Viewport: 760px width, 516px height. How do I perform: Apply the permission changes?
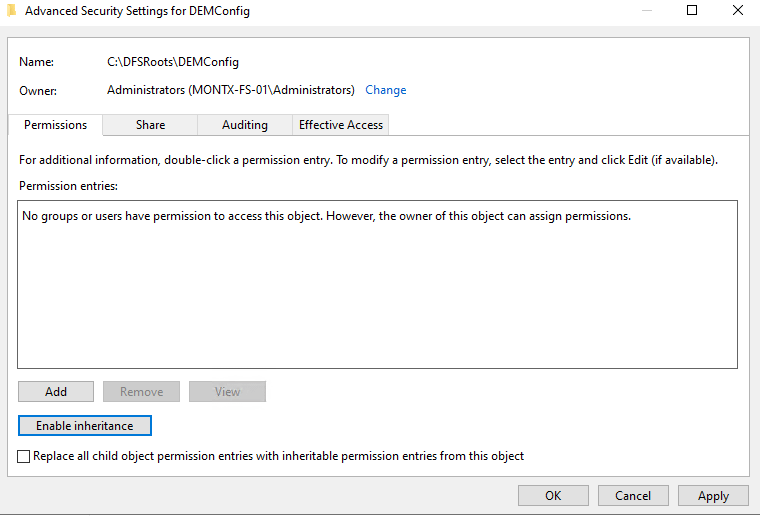713,495
